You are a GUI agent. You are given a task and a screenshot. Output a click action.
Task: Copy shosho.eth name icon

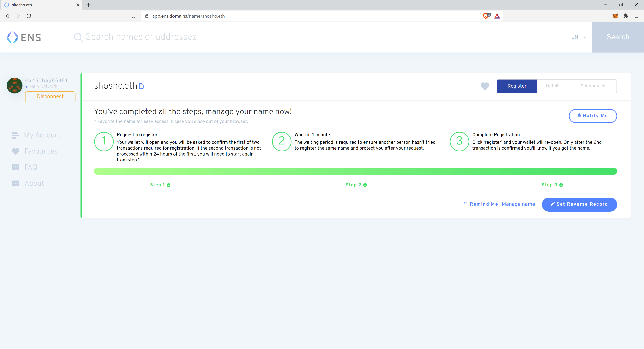(141, 86)
